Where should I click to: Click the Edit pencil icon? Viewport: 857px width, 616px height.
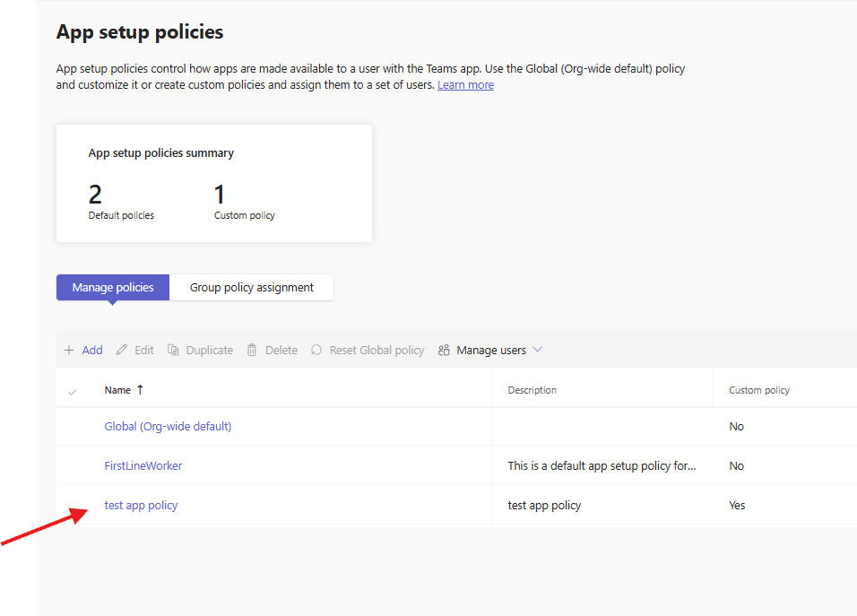[x=122, y=351]
